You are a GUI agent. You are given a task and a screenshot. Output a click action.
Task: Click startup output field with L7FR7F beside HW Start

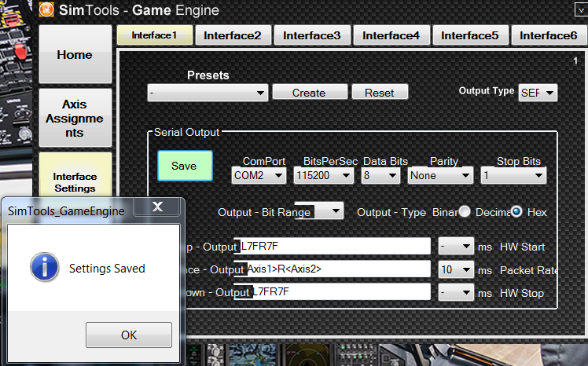coord(332,246)
